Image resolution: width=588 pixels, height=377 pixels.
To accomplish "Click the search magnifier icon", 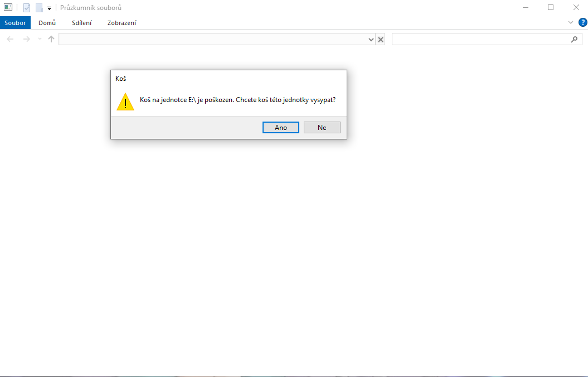I will (574, 40).
